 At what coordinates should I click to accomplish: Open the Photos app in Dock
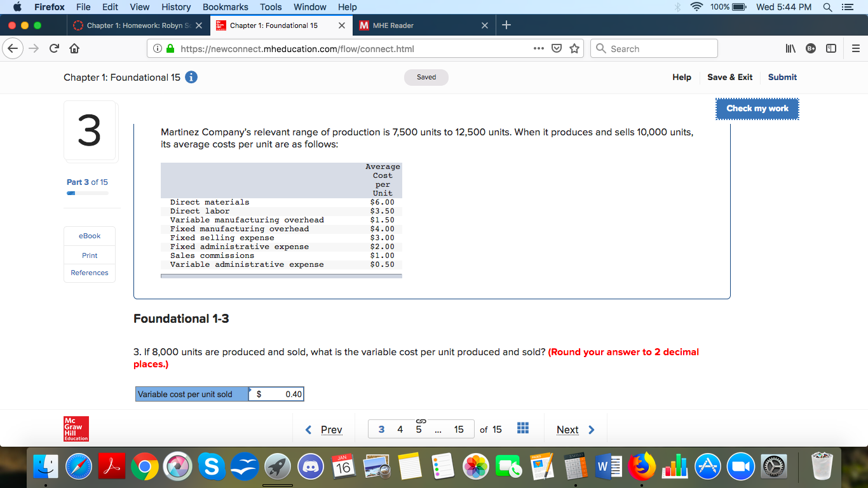point(476,467)
